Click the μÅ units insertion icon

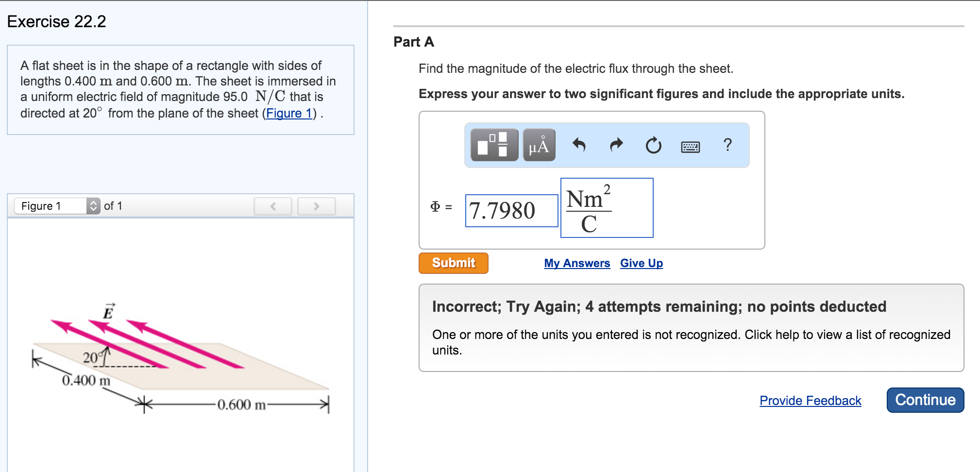(x=539, y=145)
